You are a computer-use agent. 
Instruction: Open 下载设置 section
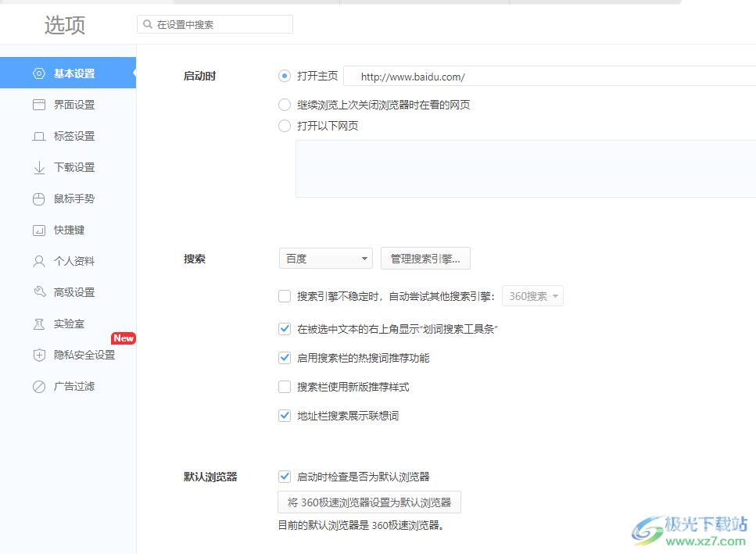pos(68,167)
